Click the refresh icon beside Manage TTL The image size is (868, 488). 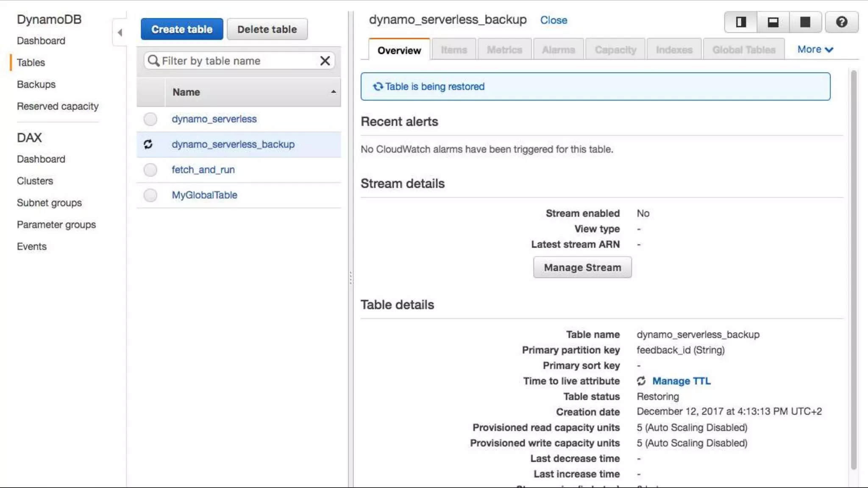pos(641,381)
